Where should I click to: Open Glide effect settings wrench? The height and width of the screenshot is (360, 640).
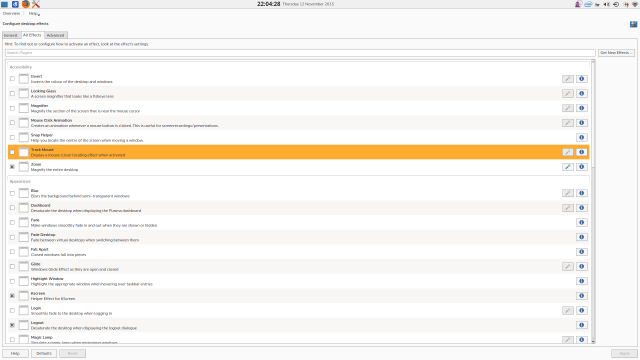pyautogui.click(x=568, y=267)
